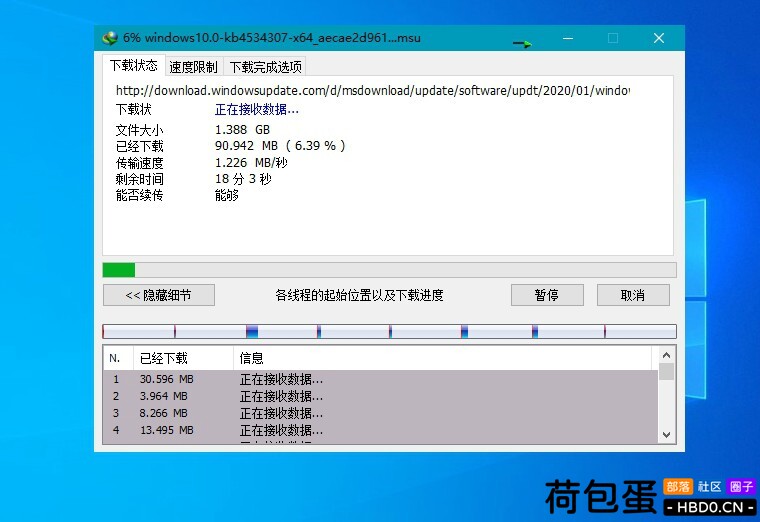Screen dimensions: 760x522
Task: Click the N. column header
Action: [118, 358]
